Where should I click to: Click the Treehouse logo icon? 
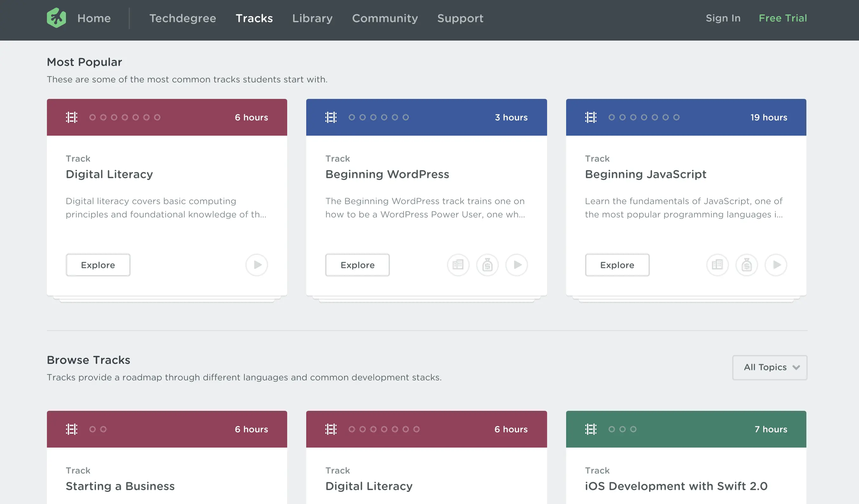[x=56, y=18]
